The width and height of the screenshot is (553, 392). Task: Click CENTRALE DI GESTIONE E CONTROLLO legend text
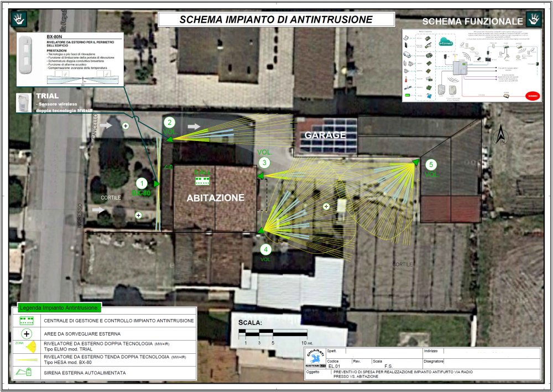point(119,321)
